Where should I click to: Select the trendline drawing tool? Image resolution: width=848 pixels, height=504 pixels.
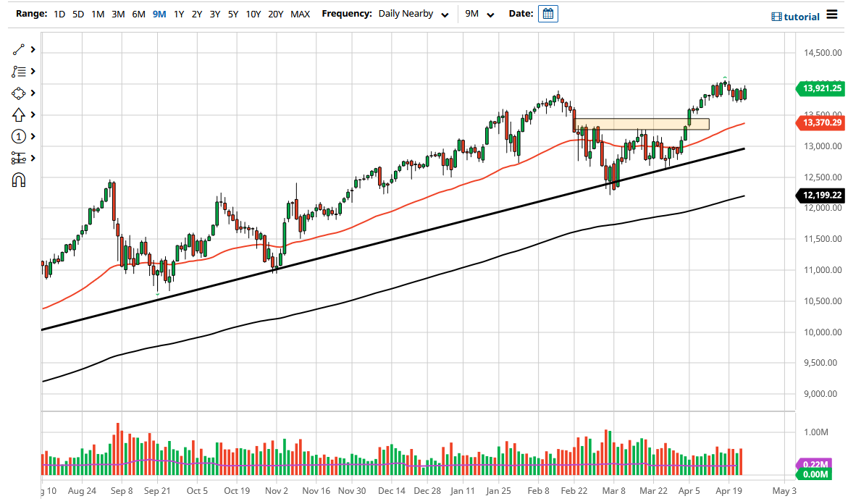pos(20,49)
